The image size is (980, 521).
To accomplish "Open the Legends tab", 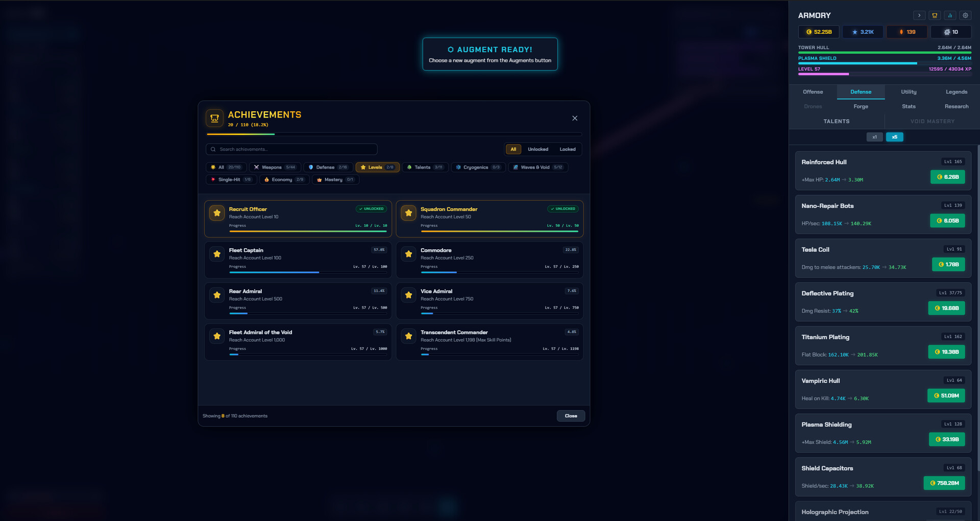I will pos(957,92).
